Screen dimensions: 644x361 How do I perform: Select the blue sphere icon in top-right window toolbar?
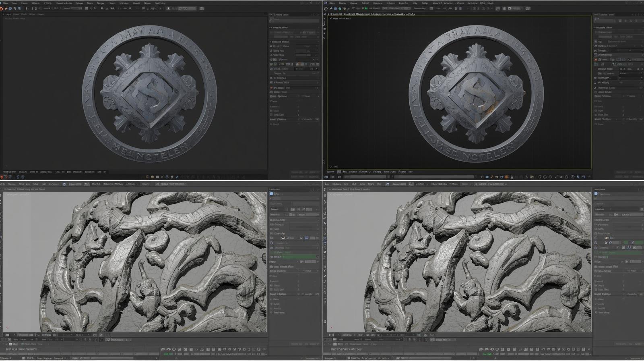(335, 8)
